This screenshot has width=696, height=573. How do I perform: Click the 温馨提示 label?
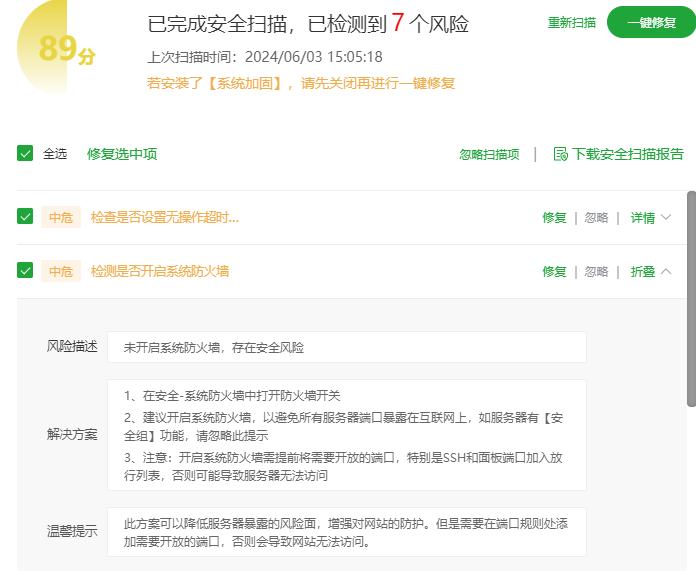coord(72,531)
